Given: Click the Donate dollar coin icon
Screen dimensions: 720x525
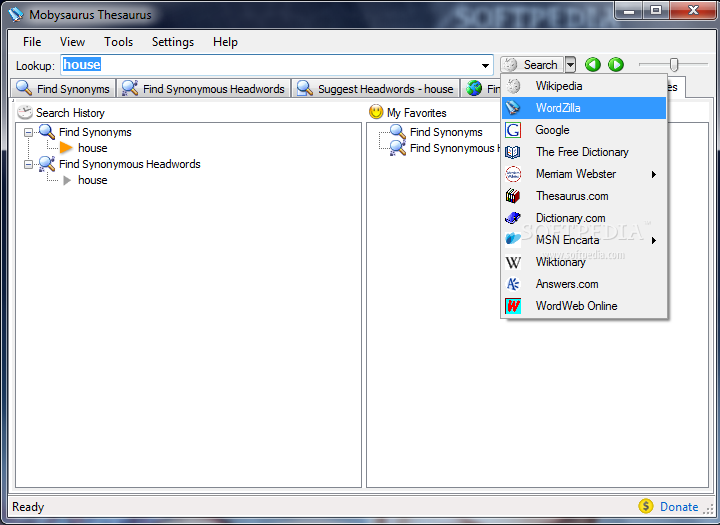Looking at the screenshot, I should [646, 506].
